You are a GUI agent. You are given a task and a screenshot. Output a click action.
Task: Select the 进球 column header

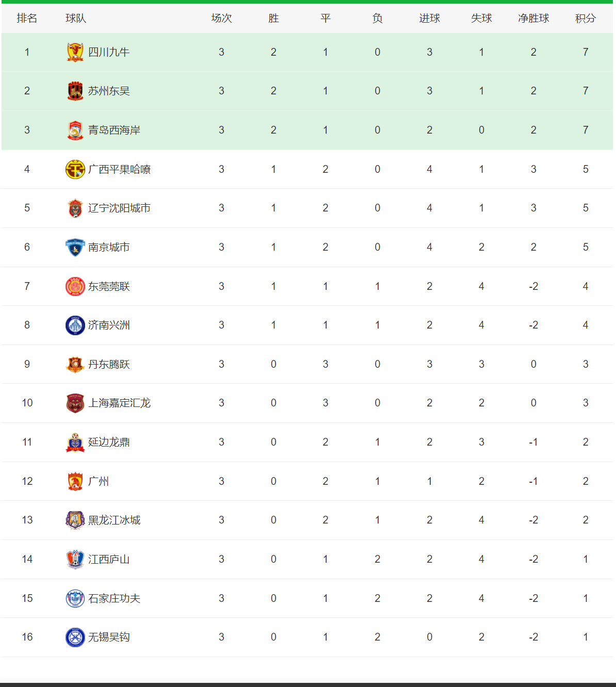pyautogui.click(x=429, y=18)
